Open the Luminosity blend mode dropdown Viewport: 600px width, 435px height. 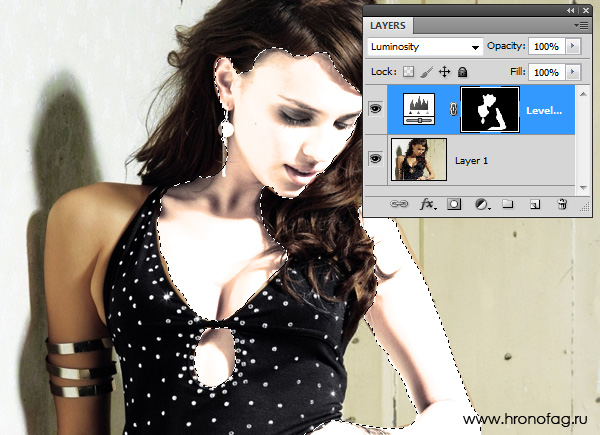pyautogui.click(x=425, y=47)
